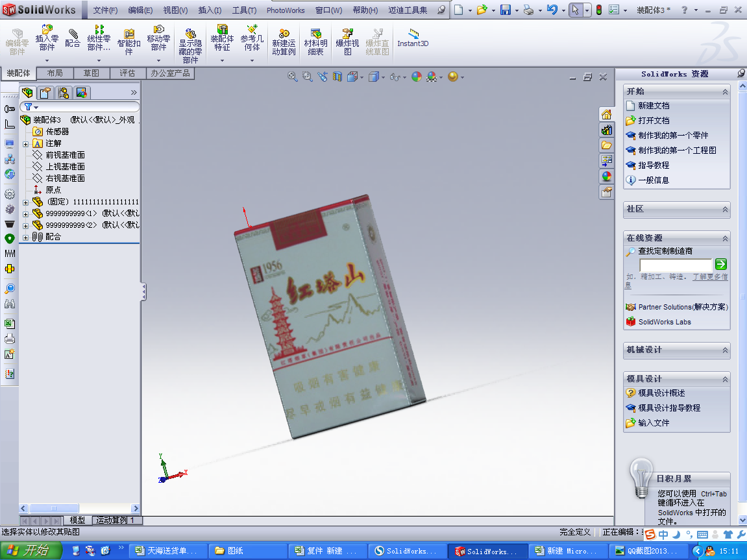
Task: Select 前视基准面 in the feature tree
Action: point(66,154)
